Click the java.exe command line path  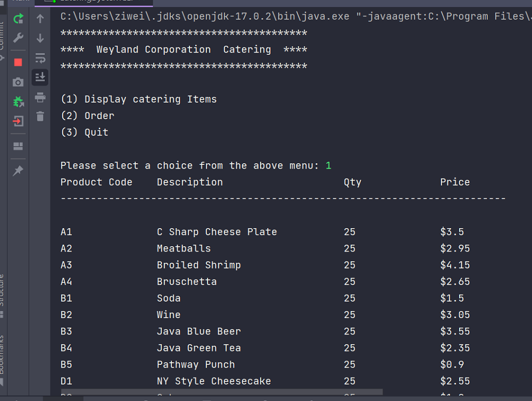click(205, 16)
